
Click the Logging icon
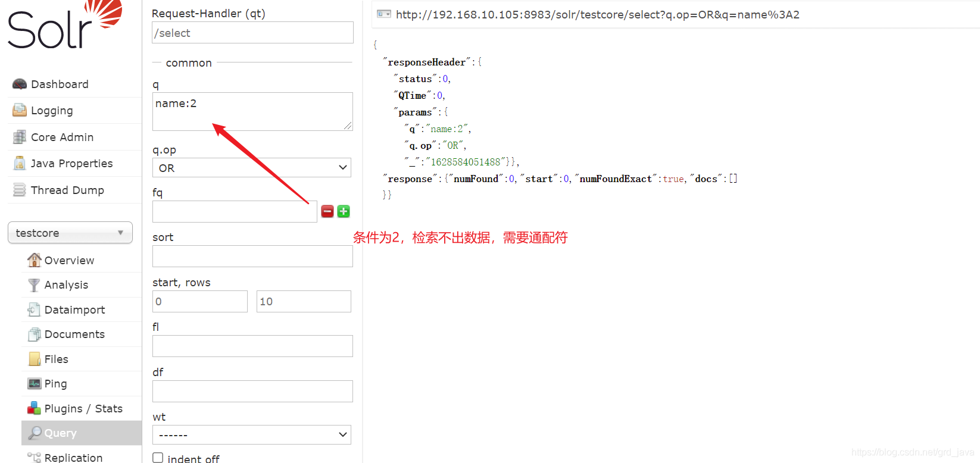coord(20,110)
